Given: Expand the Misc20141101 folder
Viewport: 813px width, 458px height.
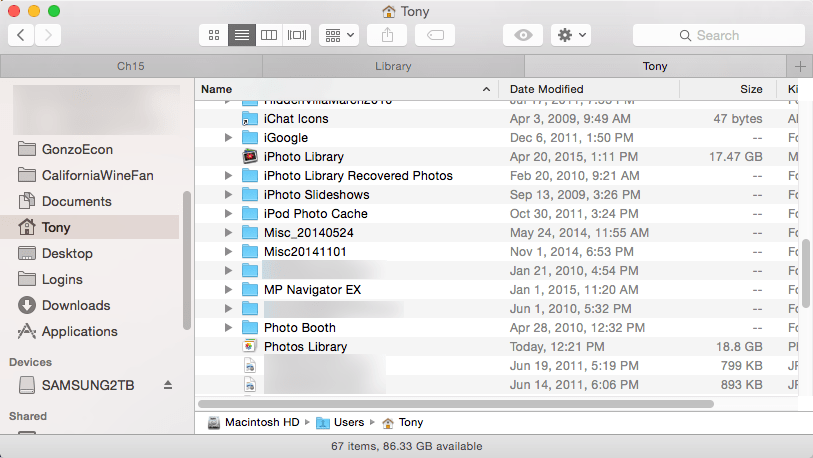Looking at the screenshot, I should pyautogui.click(x=228, y=252).
